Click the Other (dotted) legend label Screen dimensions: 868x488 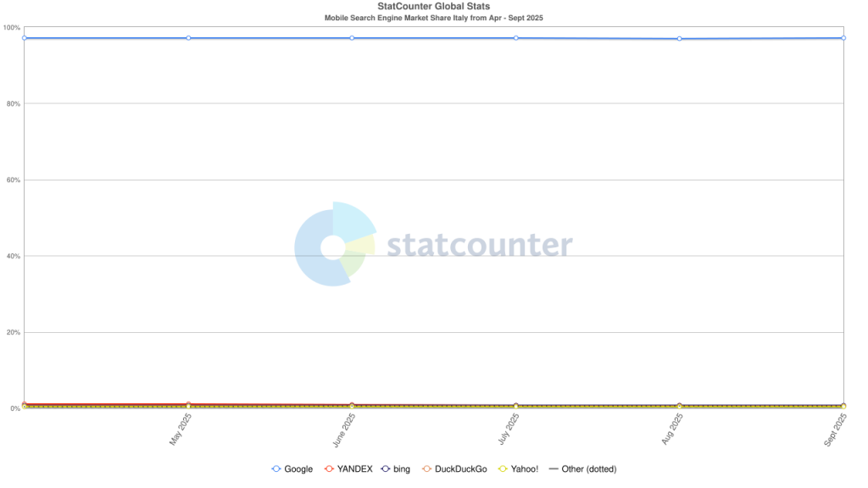coord(588,469)
